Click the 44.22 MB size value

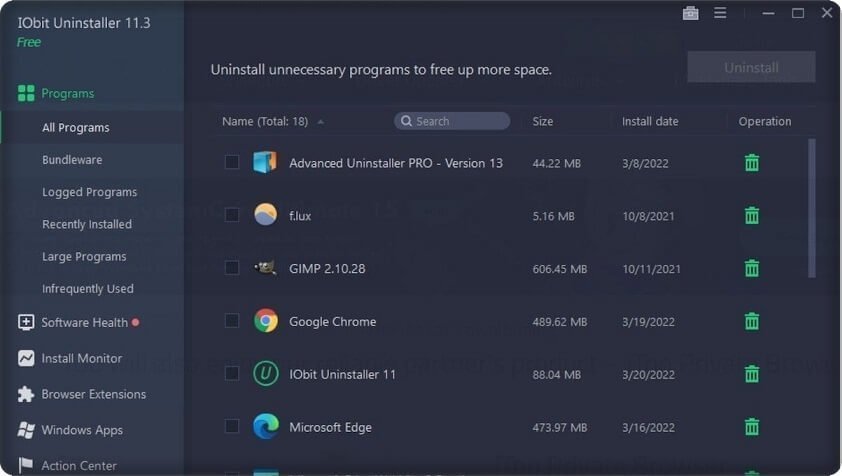point(556,163)
